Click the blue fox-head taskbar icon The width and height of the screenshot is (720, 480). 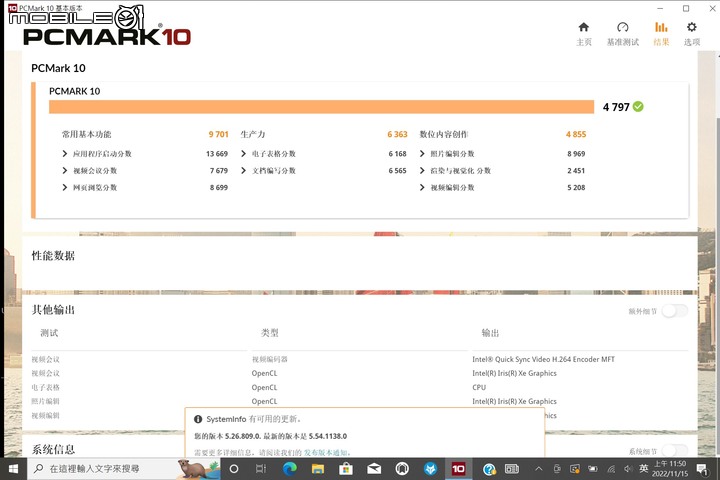pos(430,469)
